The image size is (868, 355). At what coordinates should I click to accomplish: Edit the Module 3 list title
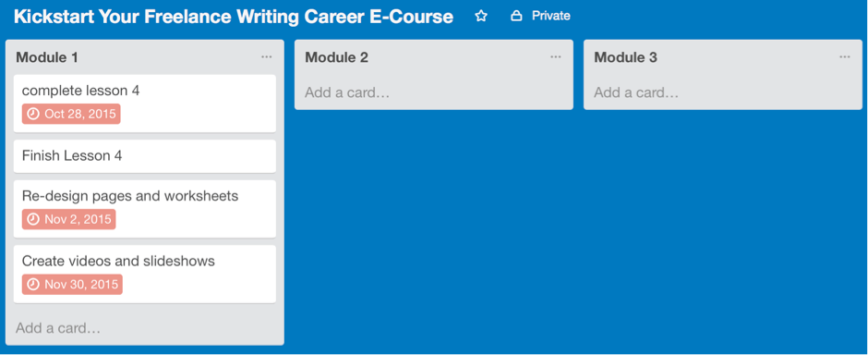625,57
